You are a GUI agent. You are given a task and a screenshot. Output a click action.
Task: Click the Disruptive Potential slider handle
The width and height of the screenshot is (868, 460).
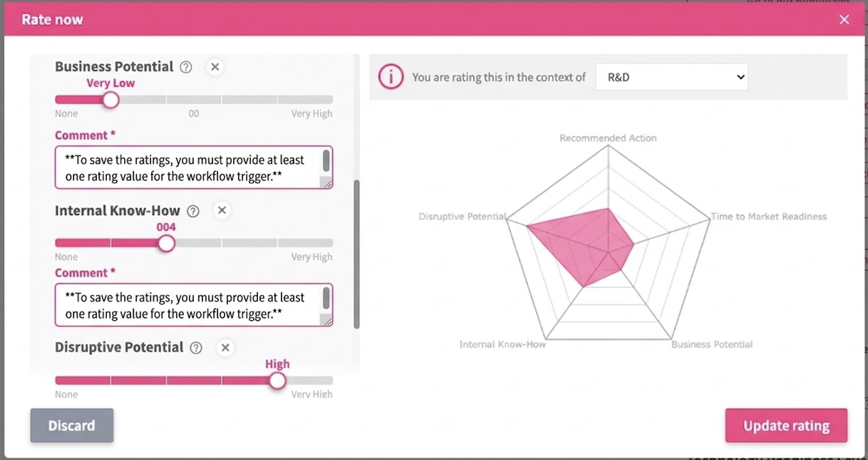coord(277,381)
